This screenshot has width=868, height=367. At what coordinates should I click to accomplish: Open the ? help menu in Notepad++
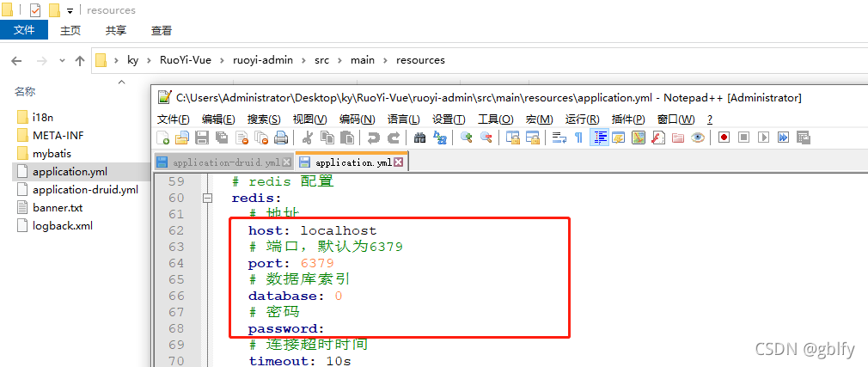(710, 119)
